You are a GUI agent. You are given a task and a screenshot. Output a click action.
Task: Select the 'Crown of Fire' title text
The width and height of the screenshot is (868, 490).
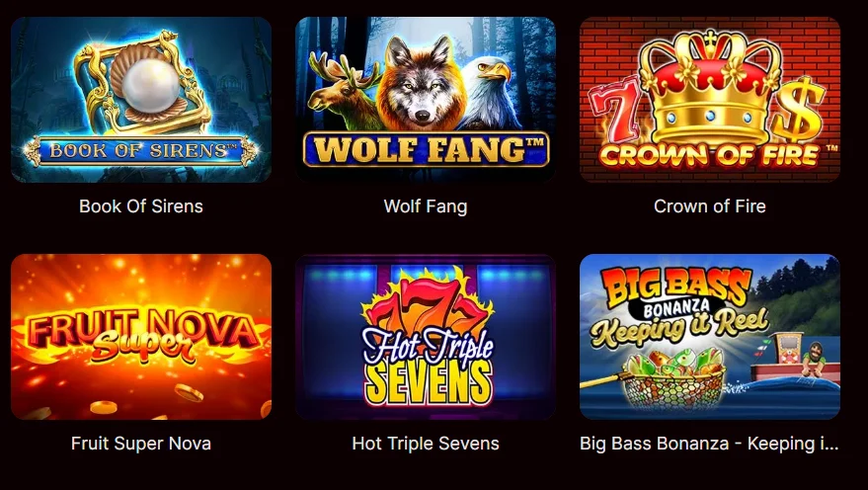click(710, 206)
